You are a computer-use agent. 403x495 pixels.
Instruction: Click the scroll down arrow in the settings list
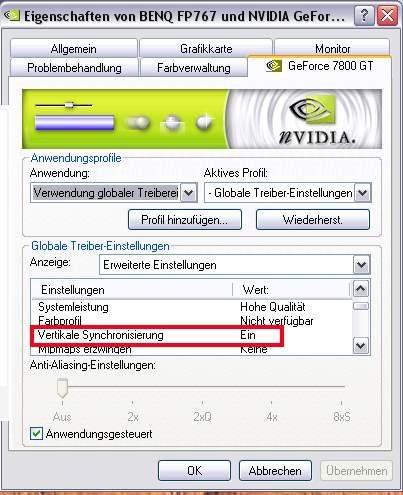click(x=361, y=346)
